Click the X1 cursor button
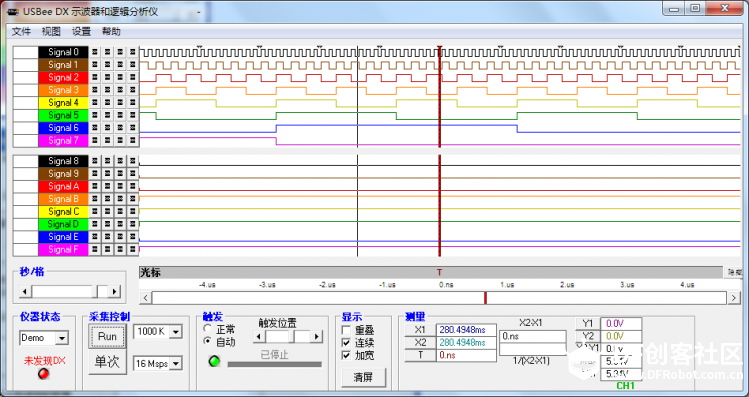Viewport: 749px width, 397px height. 420,330
